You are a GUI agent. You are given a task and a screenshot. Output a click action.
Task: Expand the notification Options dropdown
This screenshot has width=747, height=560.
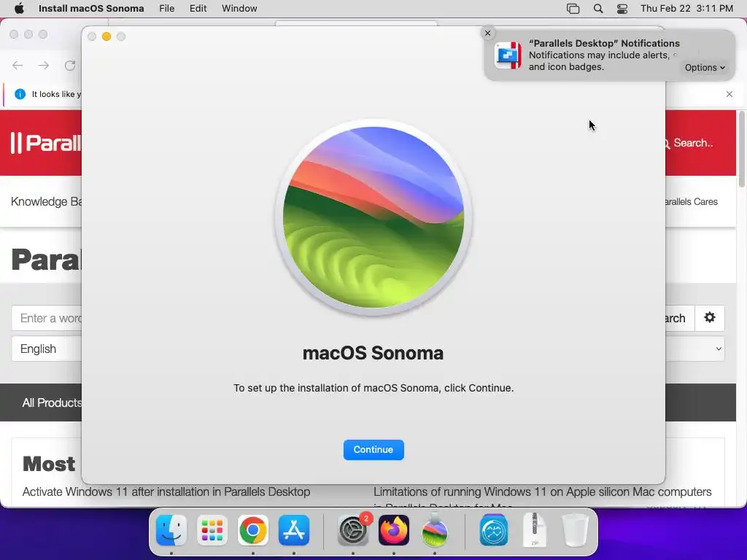(x=705, y=68)
